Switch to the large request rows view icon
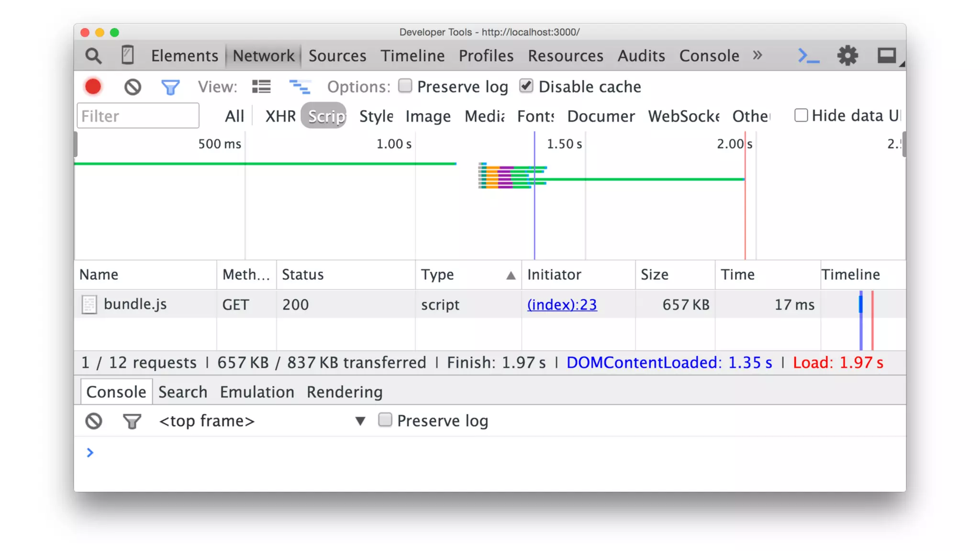The image size is (980, 551). (261, 87)
